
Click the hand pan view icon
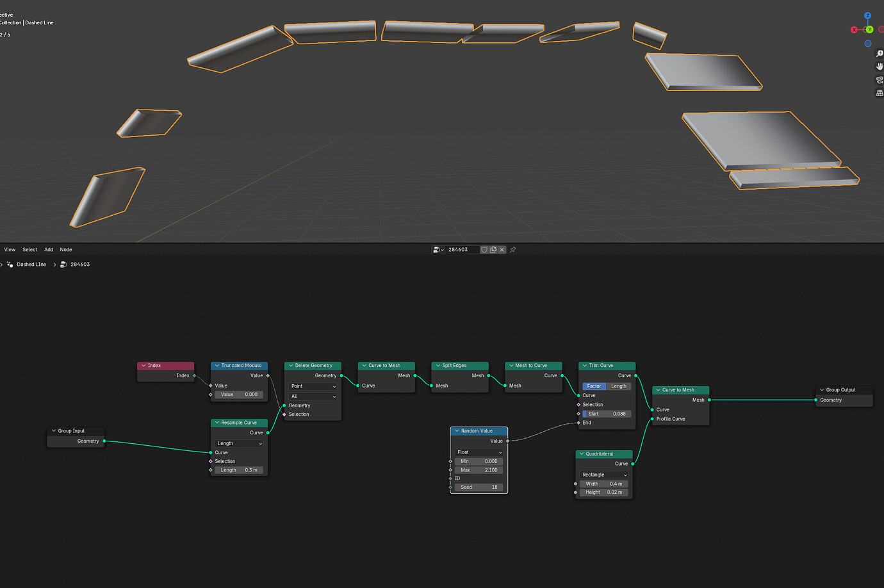tap(880, 67)
